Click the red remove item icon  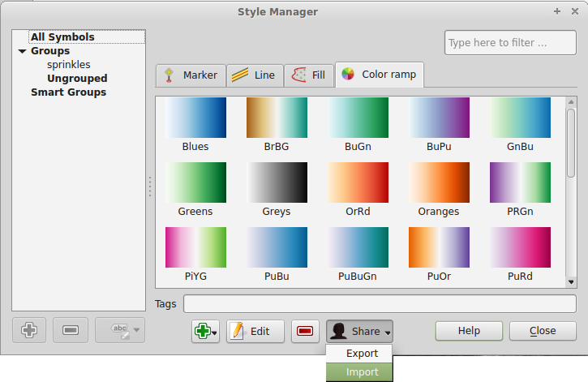pos(305,332)
